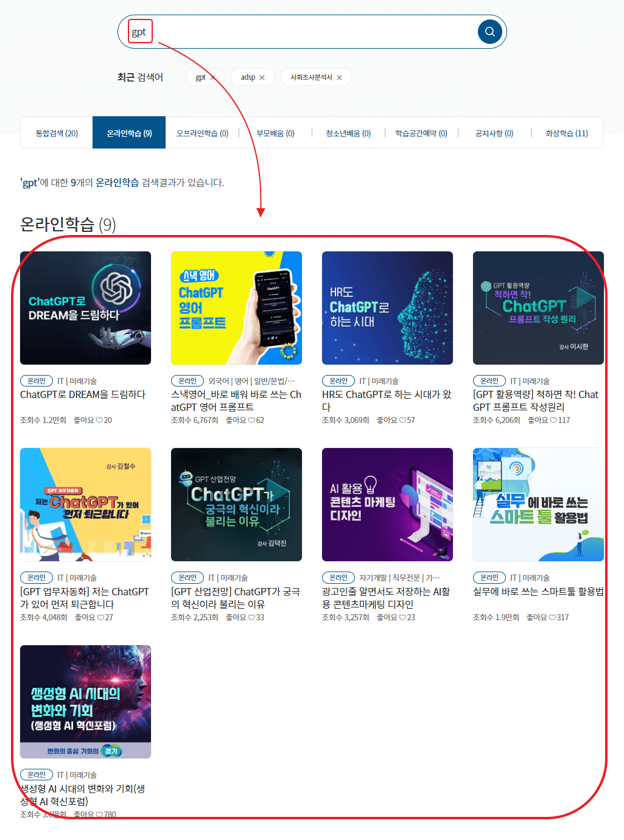Click view count text '조회수 6,767회'
This screenshot has width=624, height=840.
click(195, 420)
